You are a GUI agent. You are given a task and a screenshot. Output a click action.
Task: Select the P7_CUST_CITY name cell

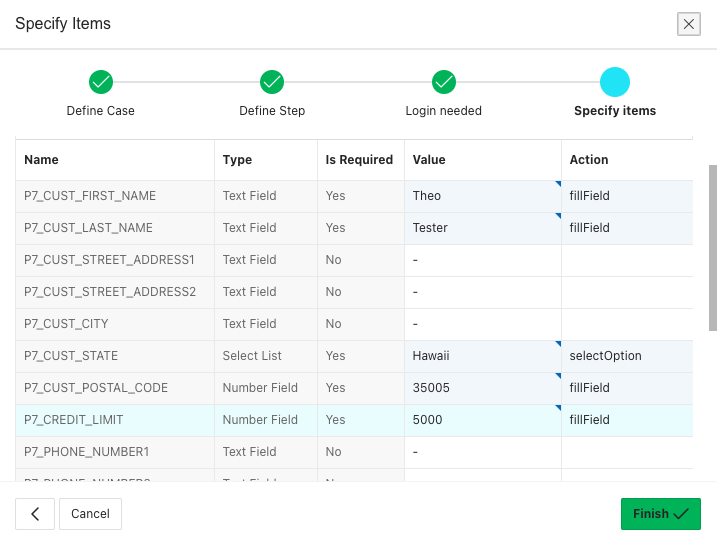pos(115,324)
